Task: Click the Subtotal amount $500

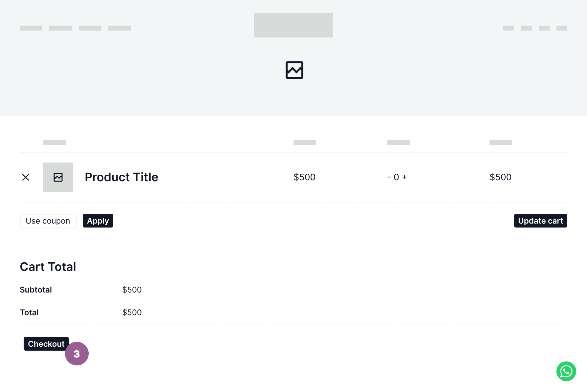Action: pyautogui.click(x=132, y=290)
